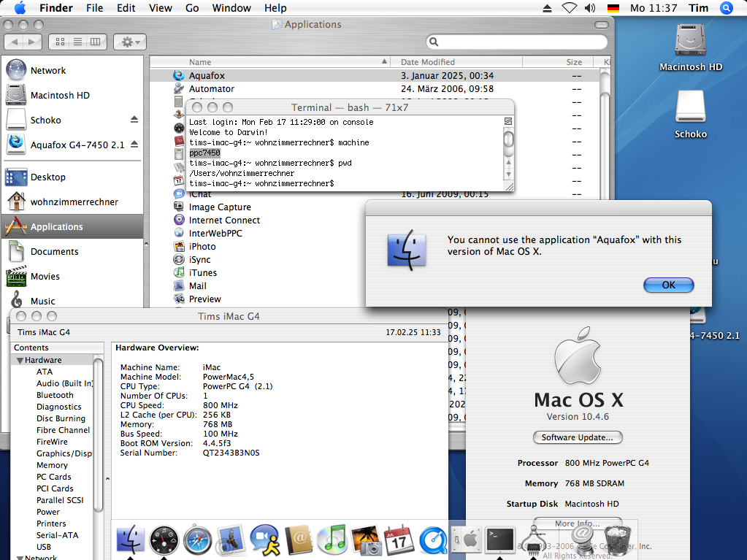Collapse the Hardware section in System Profiler

click(x=20, y=361)
